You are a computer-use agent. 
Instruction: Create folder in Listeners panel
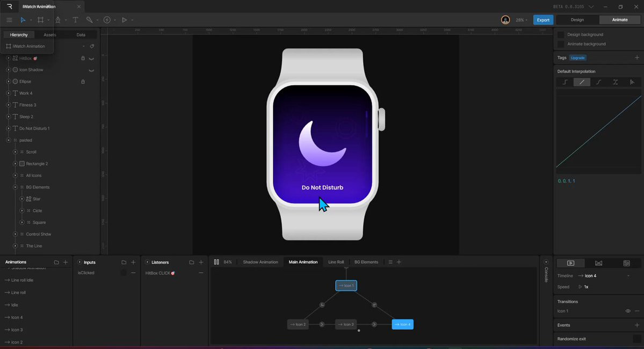pyautogui.click(x=191, y=262)
